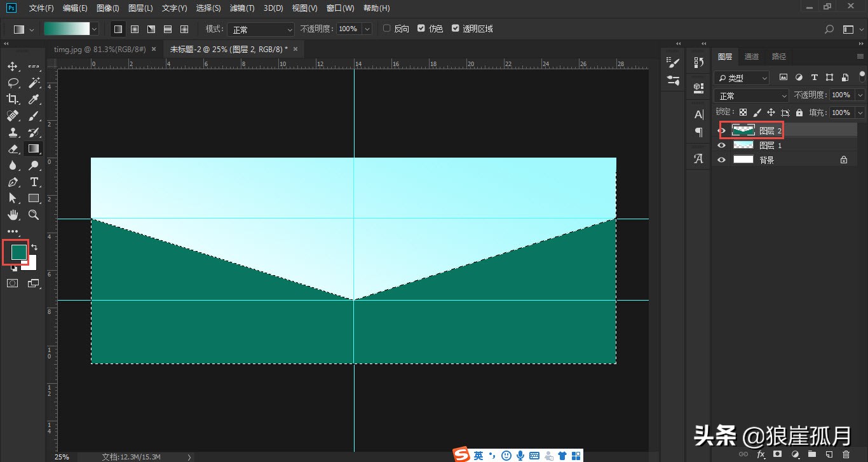Open the gradient mode dropdown

point(261,29)
